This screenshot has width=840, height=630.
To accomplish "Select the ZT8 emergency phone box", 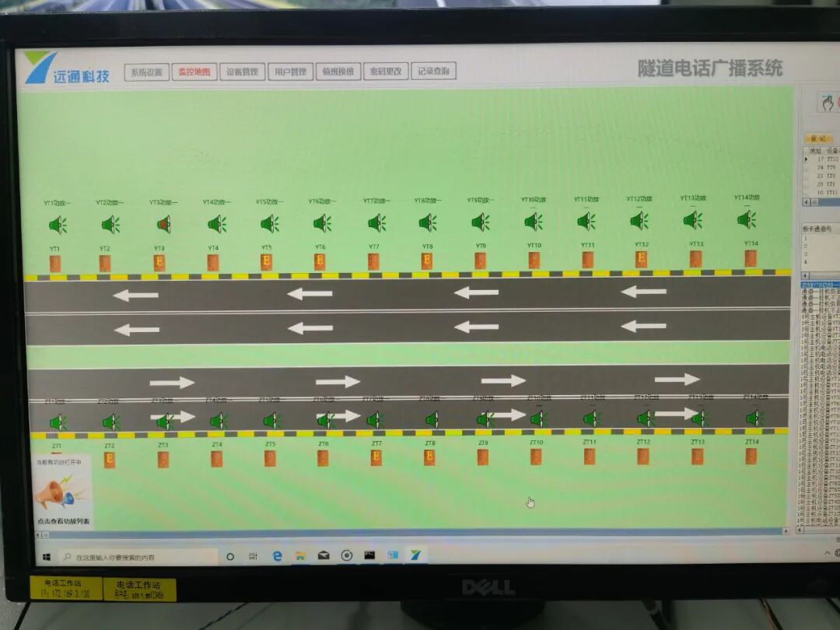I will pos(429,457).
